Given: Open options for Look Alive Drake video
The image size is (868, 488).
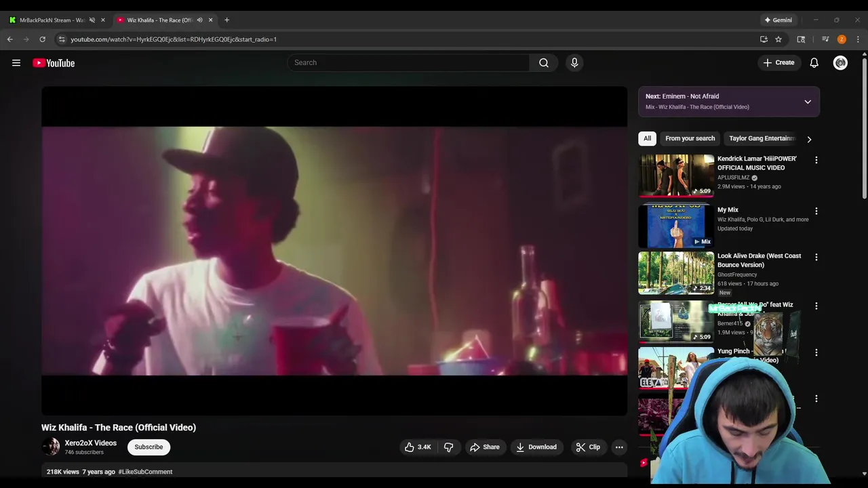Looking at the screenshot, I should pos(816,257).
